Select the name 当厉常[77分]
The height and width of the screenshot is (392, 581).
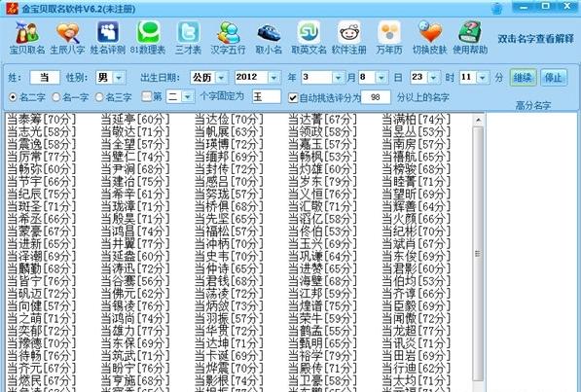42,157
